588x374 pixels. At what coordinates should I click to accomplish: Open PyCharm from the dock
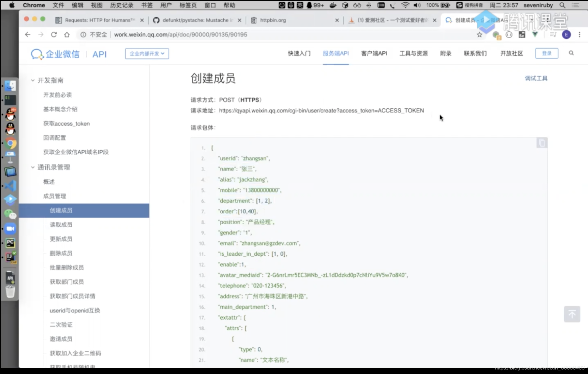(x=10, y=243)
